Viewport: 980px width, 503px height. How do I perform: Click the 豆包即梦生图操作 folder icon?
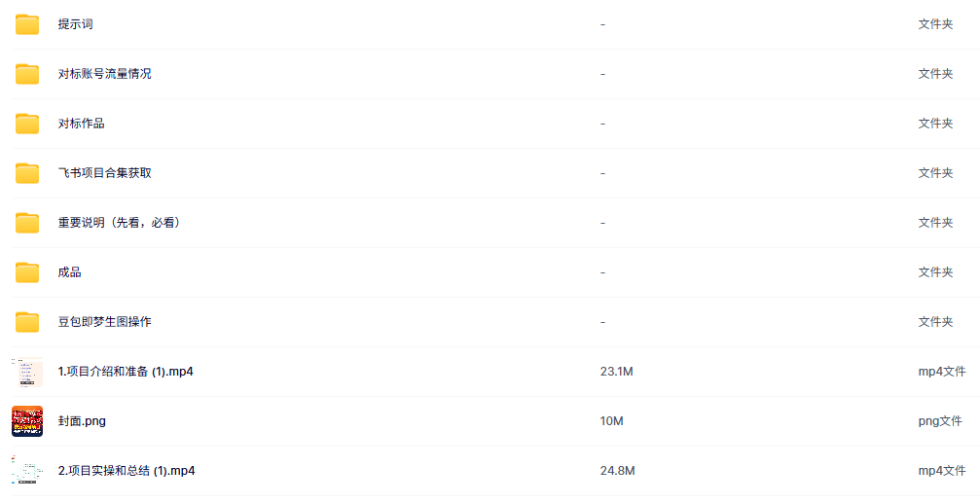point(27,322)
